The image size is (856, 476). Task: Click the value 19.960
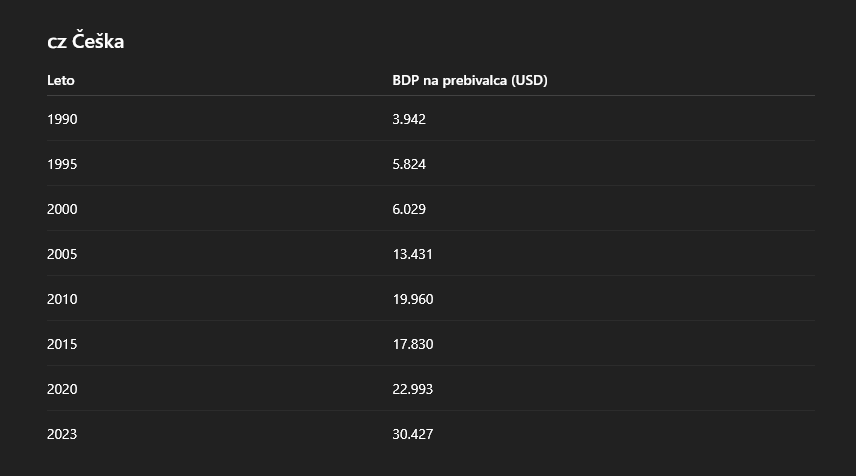tap(413, 299)
